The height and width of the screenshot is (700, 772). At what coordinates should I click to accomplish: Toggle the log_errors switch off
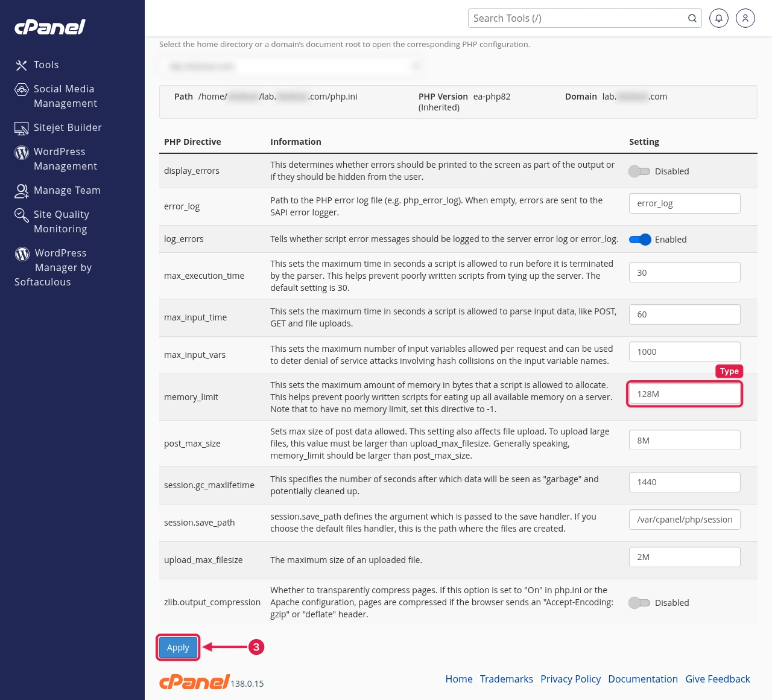pyautogui.click(x=640, y=240)
